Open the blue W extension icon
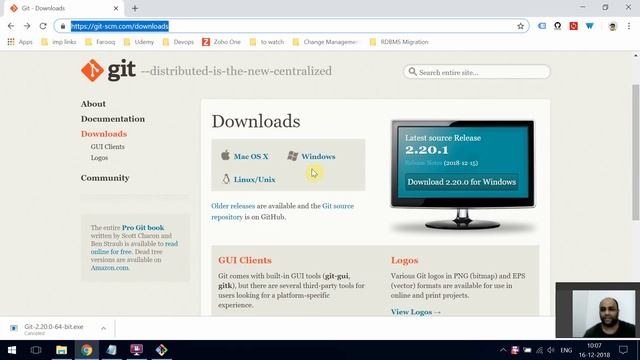 click(589, 26)
